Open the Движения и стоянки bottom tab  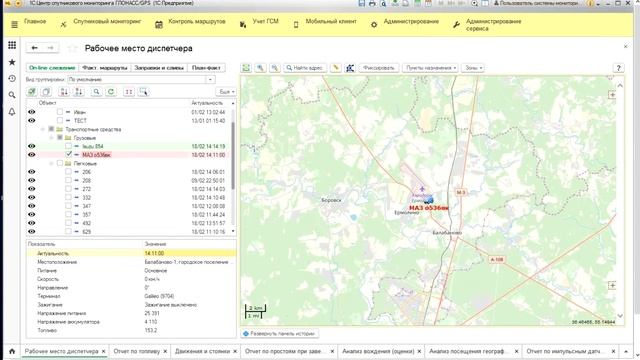202,351
